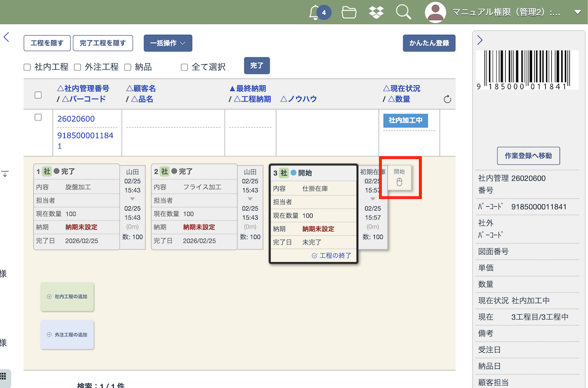Click the user avatar icon
The height and width of the screenshot is (388, 588).
pyautogui.click(x=435, y=12)
